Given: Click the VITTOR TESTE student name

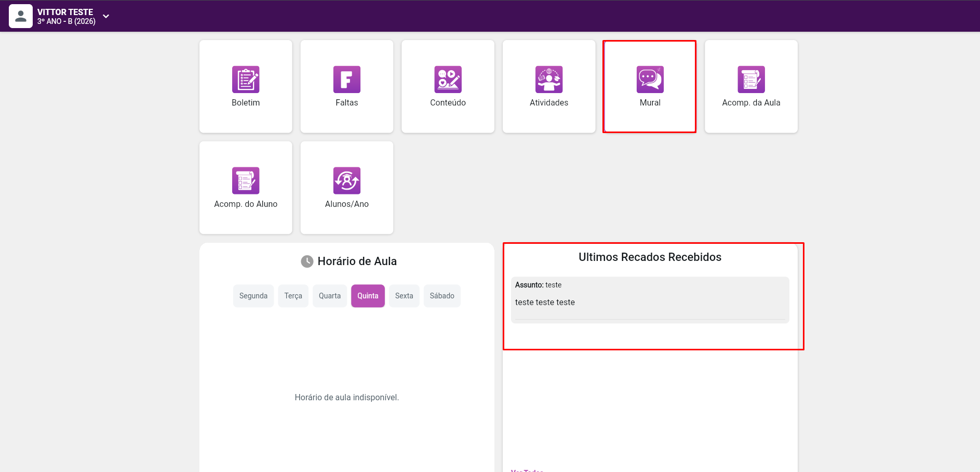Looking at the screenshot, I should click(65, 12).
